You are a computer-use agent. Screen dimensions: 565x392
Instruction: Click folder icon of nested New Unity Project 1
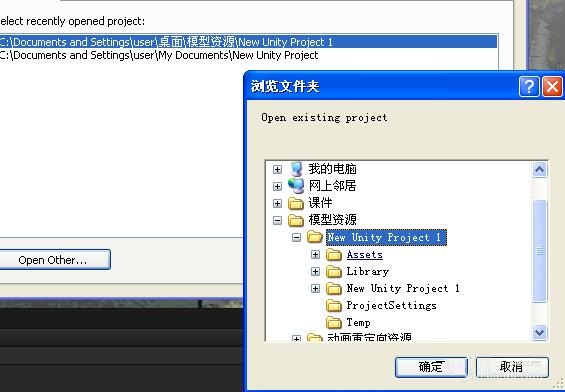334,288
